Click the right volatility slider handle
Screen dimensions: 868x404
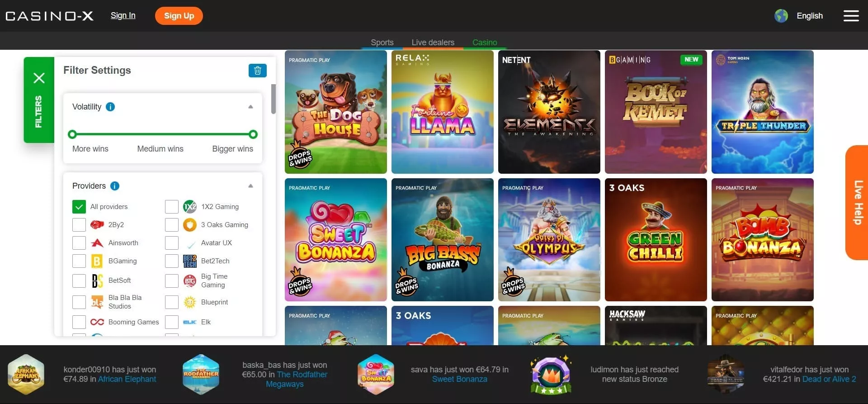pyautogui.click(x=253, y=134)
